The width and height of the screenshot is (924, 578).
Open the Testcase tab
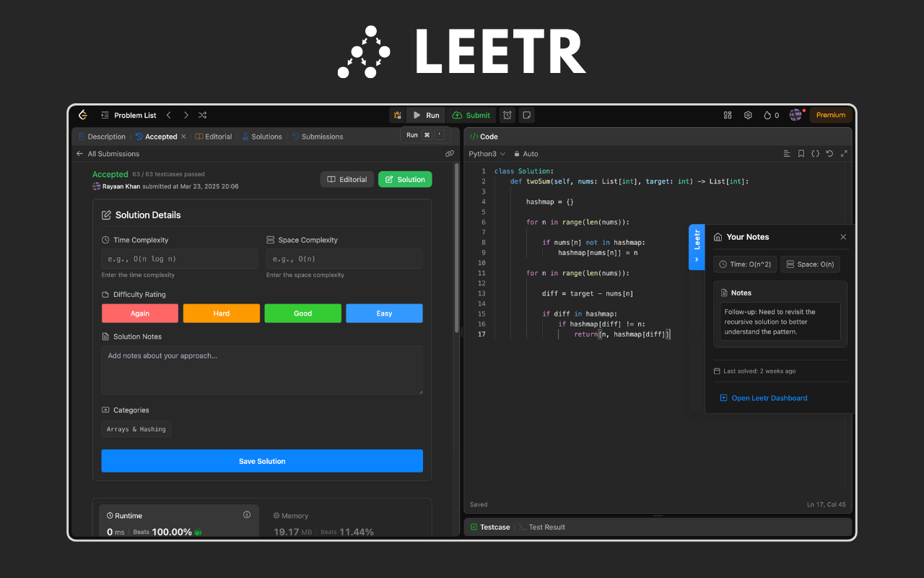(490, 527)
